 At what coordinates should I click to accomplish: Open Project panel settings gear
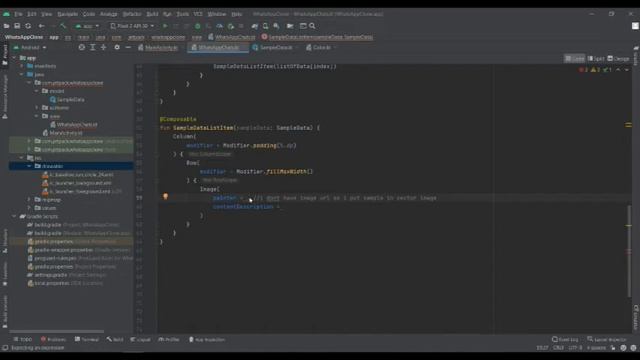117,47
